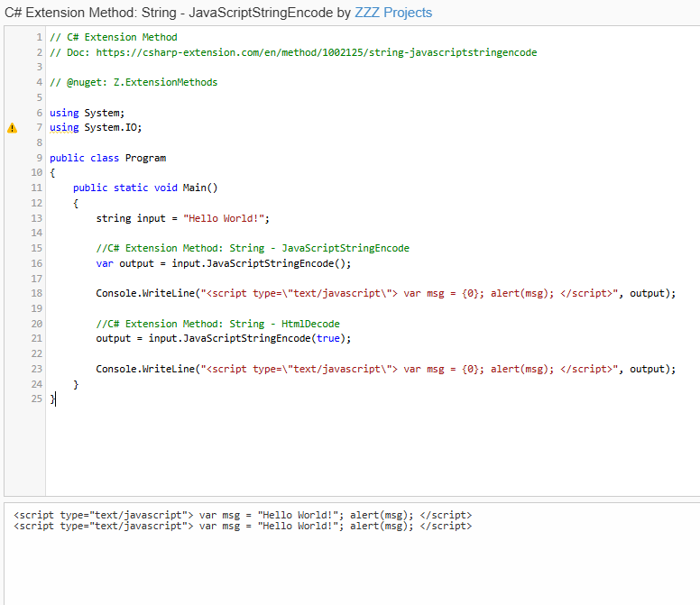Place cursor at closing brace on line 25
The height and width of the screenshot is (605, 700).
click(52, 399)
